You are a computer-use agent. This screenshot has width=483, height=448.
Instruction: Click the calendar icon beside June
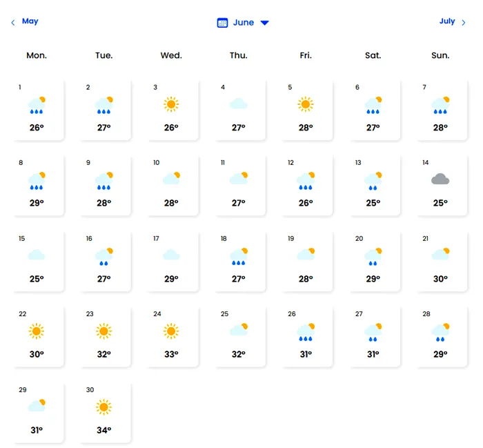coord(222,23)
